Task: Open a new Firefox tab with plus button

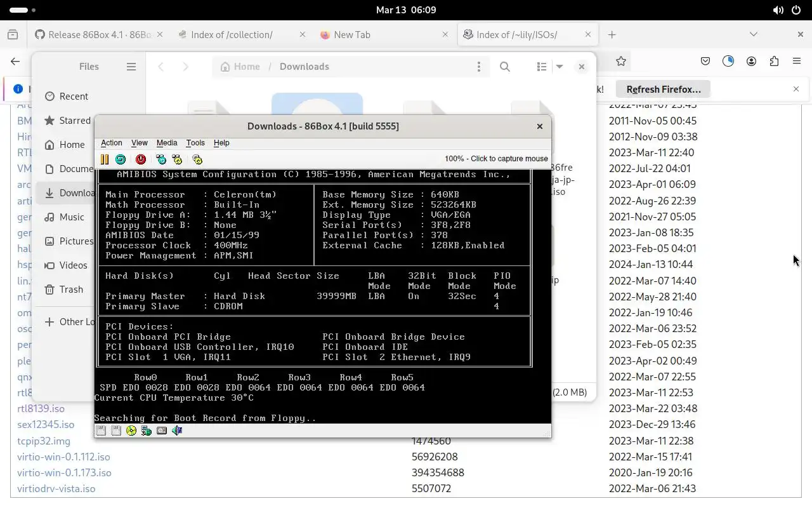Action: (612, 35)
